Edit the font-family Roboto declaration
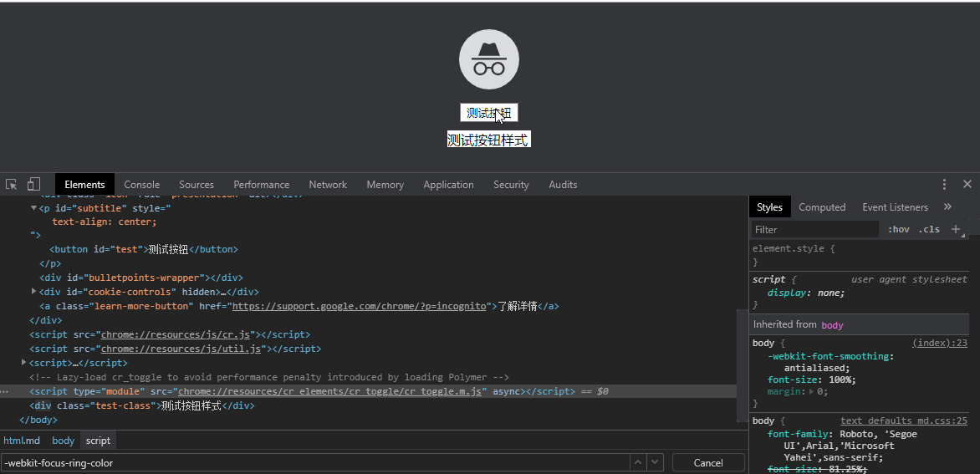The height and width of the screenshot is (474, 980). pyautogui.click(x=843, y=446)
